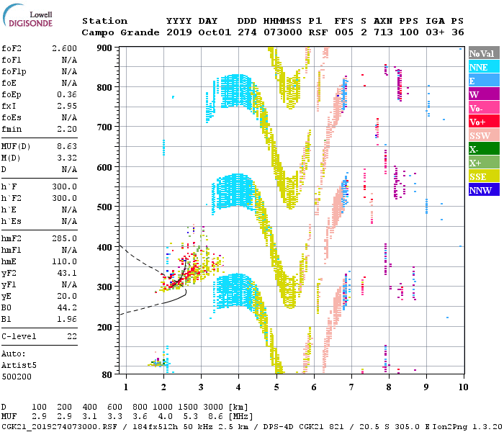Viewport: 504px width, 432px height.
Task: Select the NNE cyan legend swatch
Action: 484,67
